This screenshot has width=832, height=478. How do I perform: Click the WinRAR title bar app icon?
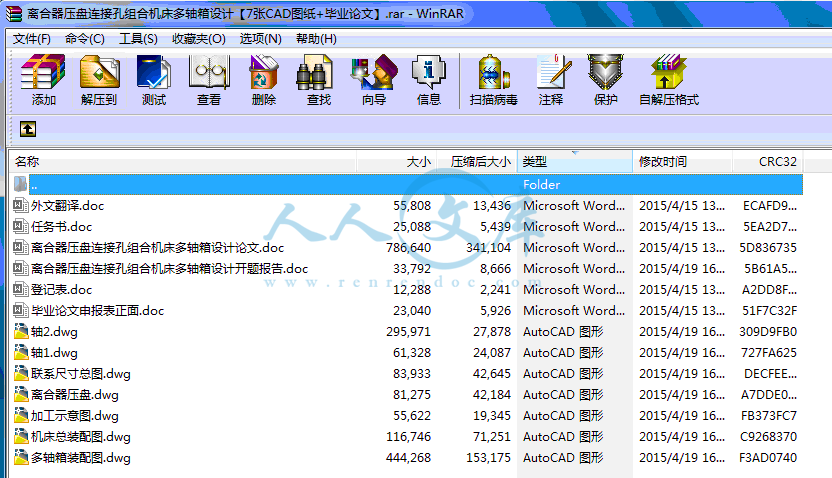14,13
